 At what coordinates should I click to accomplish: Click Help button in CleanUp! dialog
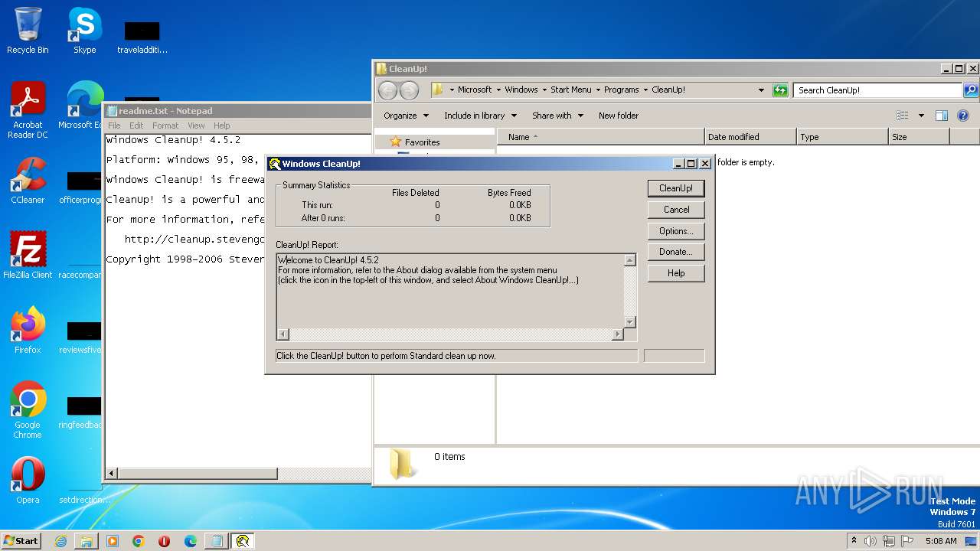676,273
